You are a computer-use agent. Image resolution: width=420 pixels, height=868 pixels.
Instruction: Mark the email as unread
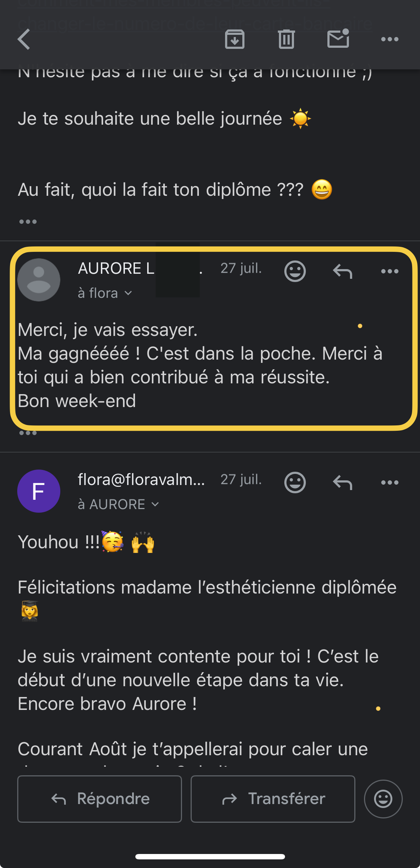tap(338, 39)
